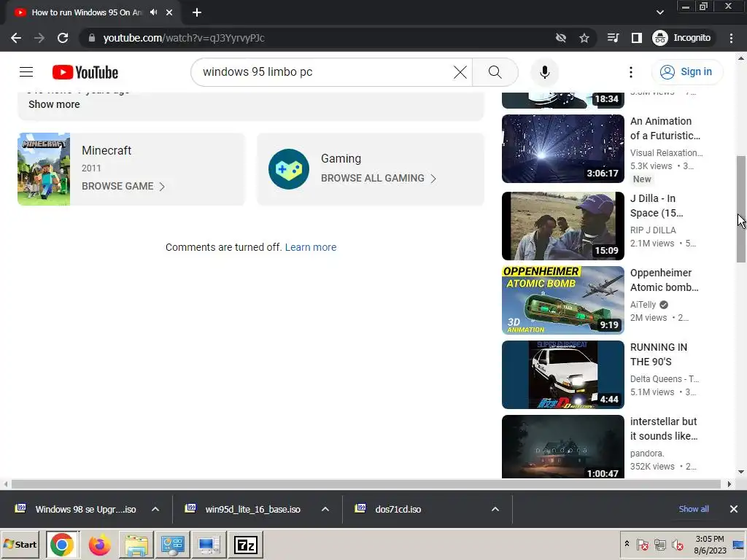Click the Gaming controller icon

click(x=289, y=169)
